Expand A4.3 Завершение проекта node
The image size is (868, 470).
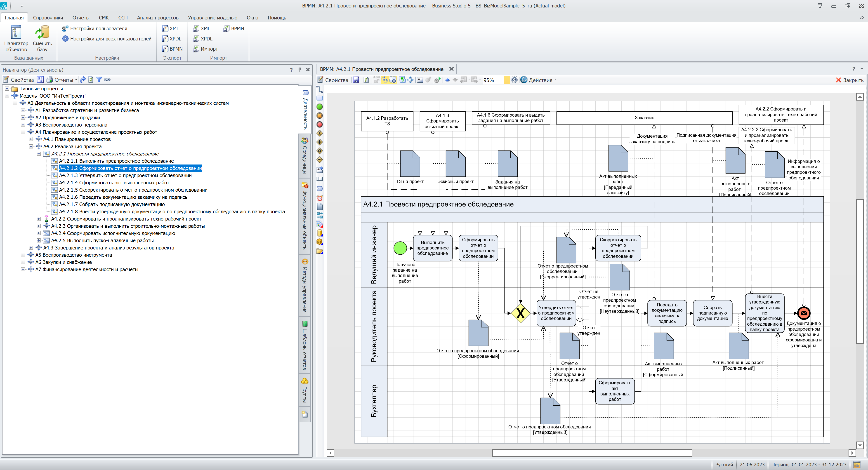(x=30, y=248)
